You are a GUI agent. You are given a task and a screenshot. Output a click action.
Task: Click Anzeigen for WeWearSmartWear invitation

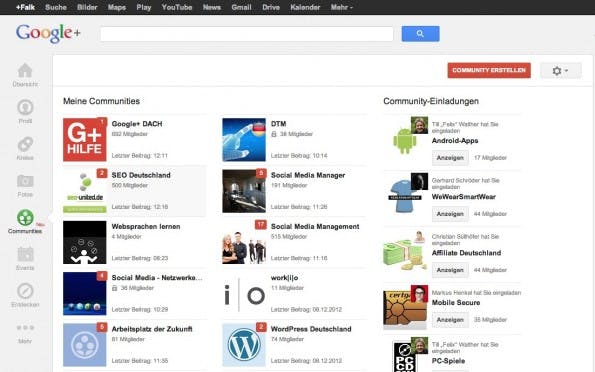coord(450,214)
